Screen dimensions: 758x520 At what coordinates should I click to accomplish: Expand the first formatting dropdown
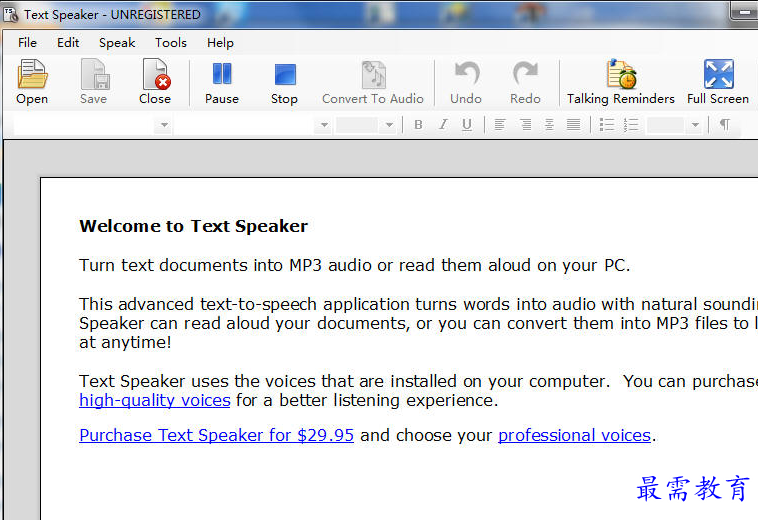pyautogui.click(x=164, y=125)
